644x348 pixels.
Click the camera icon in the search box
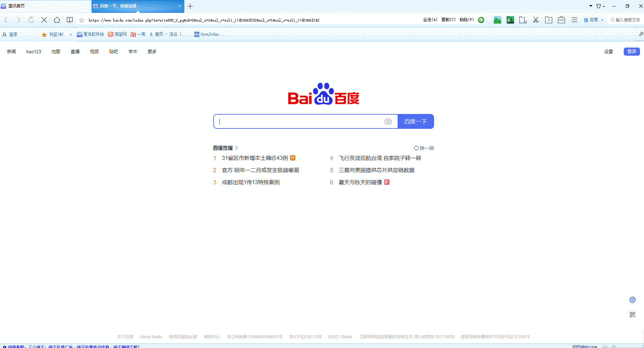[x=388, y=121]
